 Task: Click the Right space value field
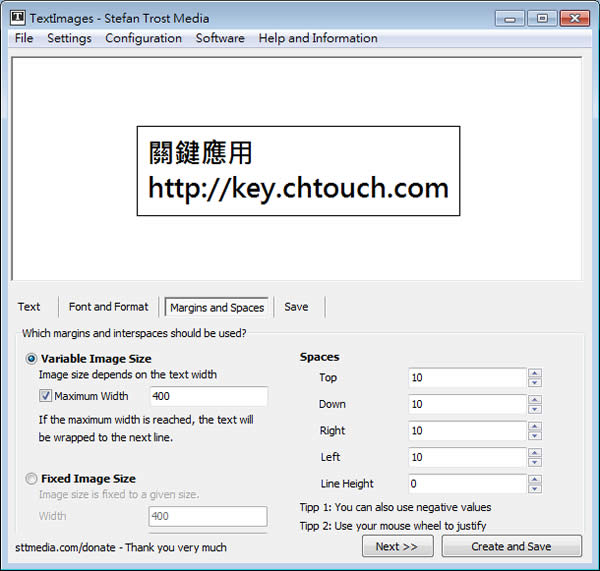(467, 431)
